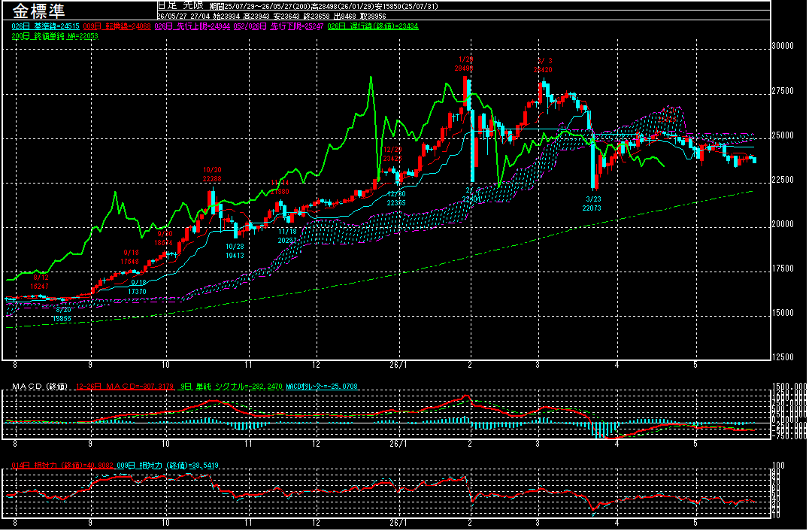This screenshot has width=812, height=531.
Task: Select the 026日 基準線 legend label
Action: click(x=46, y=26)
